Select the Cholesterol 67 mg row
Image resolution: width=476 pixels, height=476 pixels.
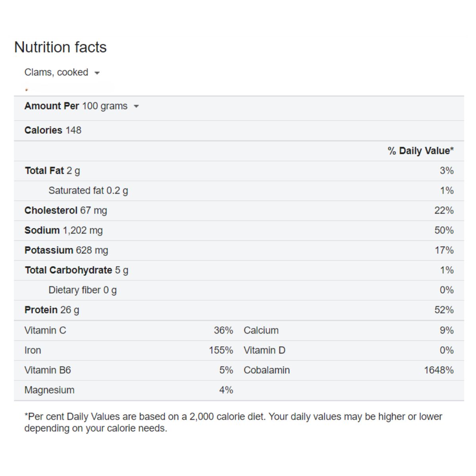239,211
